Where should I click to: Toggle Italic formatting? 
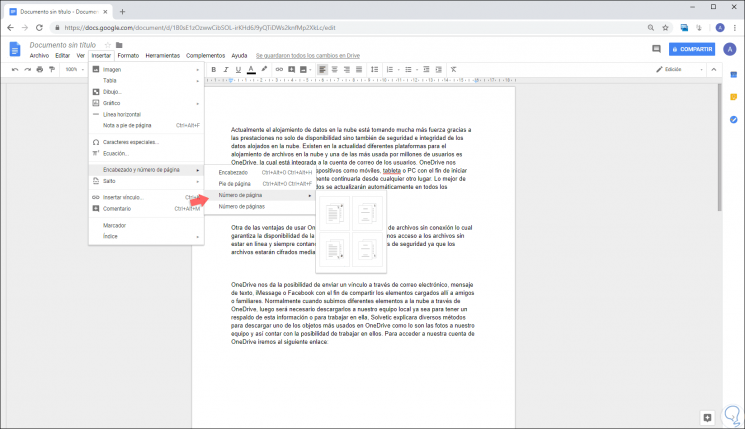tap(226, 69)
